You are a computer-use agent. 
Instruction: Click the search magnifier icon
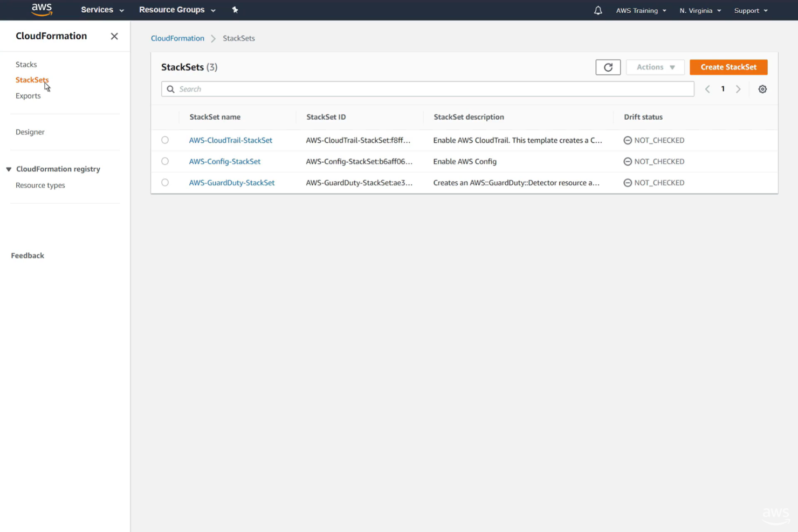(170, 89)
